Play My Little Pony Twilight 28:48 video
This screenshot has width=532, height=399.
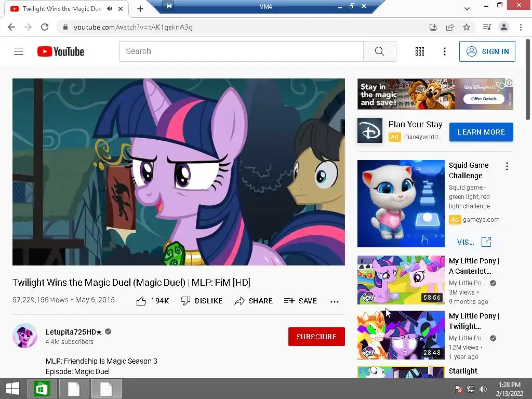401,335
